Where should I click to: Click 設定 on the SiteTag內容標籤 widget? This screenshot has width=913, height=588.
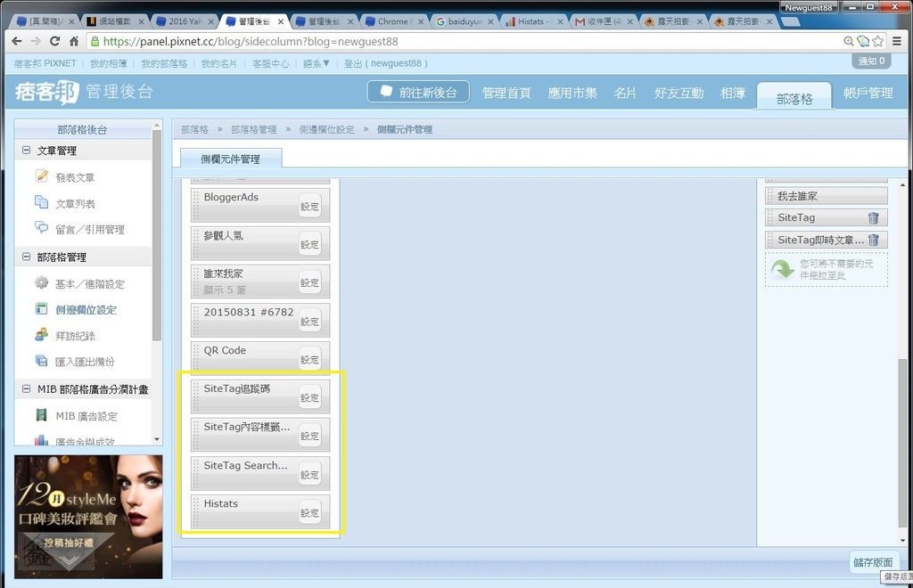pos(309,437)
